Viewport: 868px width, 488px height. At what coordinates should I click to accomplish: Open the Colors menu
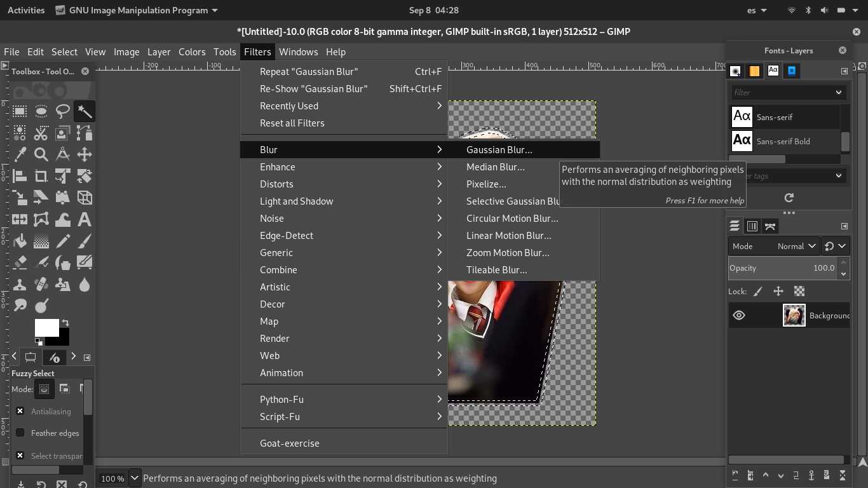click(x=191, y=52)
